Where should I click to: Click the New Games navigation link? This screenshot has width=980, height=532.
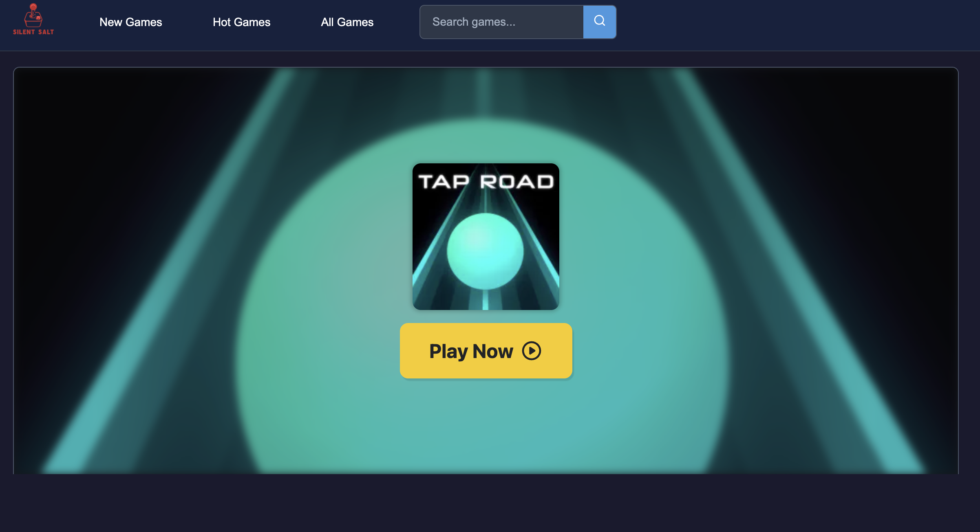[130, 22]
